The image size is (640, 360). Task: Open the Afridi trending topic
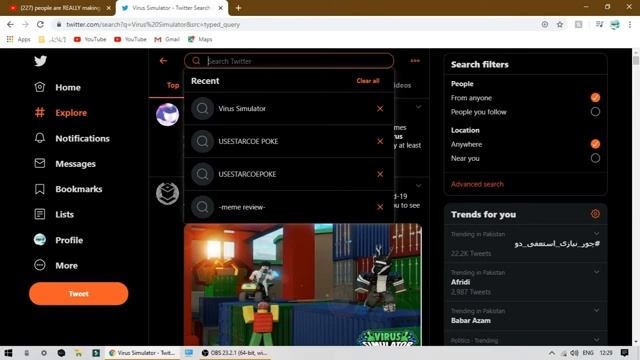pos(460,282)
